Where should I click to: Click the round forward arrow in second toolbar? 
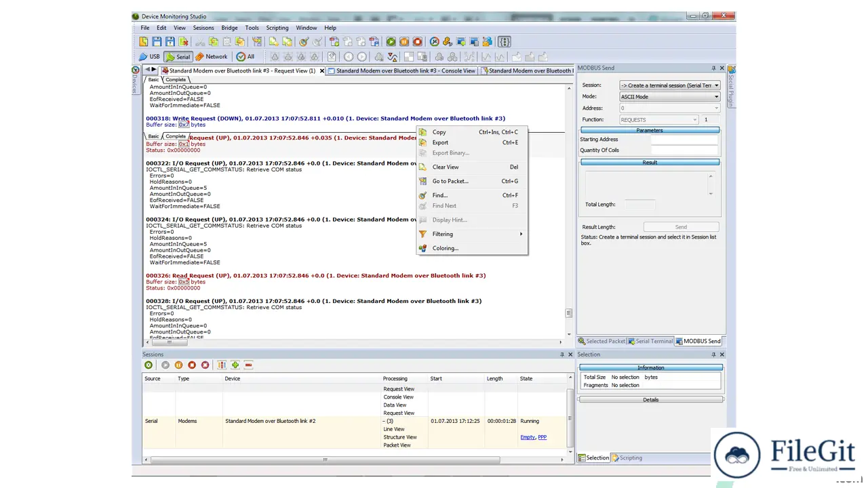(x=361, y=57)
